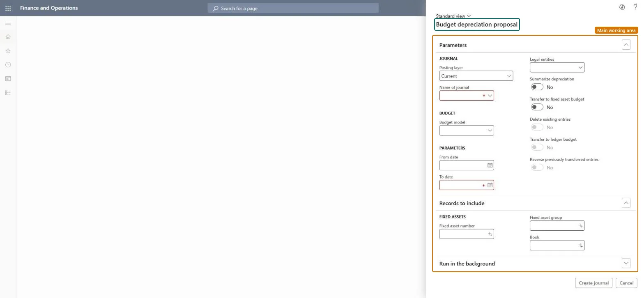Viewport: 644px width, 298px height.
Task: Open the To date calendar picker
Action: 490,185
